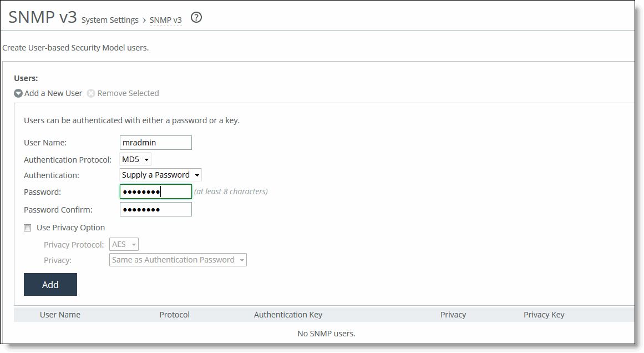Open the SNMP v3 help icon
Screen dimensions: 644x353
[196, 18]
